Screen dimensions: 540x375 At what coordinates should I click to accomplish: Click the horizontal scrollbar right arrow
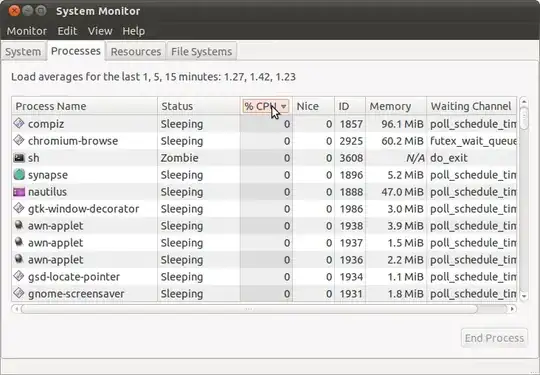(x=512, y=309)
